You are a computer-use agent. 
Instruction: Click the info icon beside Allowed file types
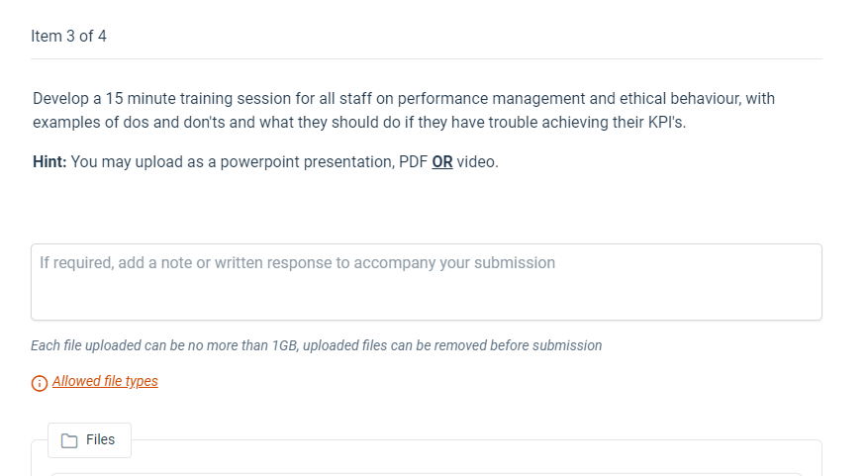pyautogui.click(x=40, y=382)
